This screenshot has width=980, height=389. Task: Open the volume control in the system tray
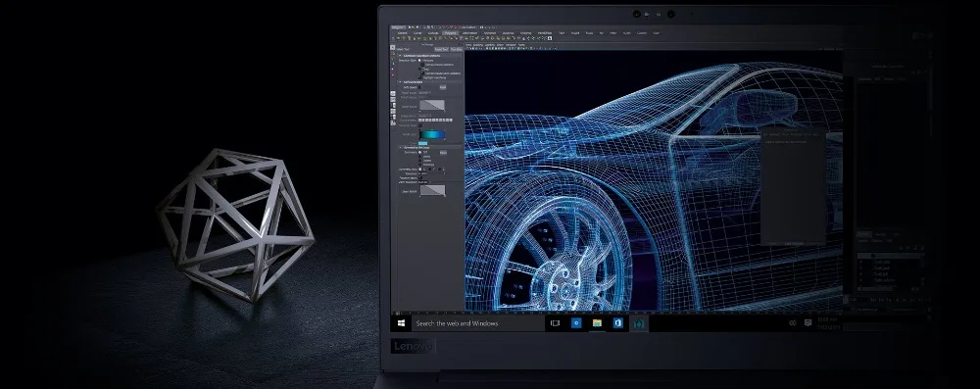coord(793,322)
